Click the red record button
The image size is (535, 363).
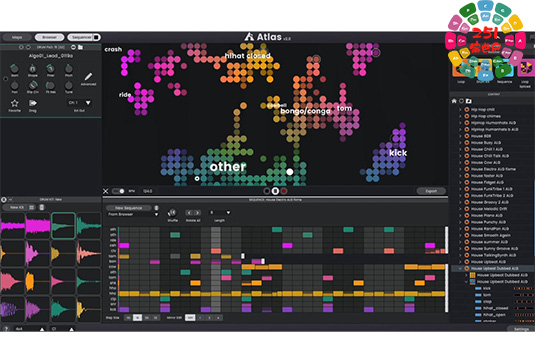[x=284, y=191]
